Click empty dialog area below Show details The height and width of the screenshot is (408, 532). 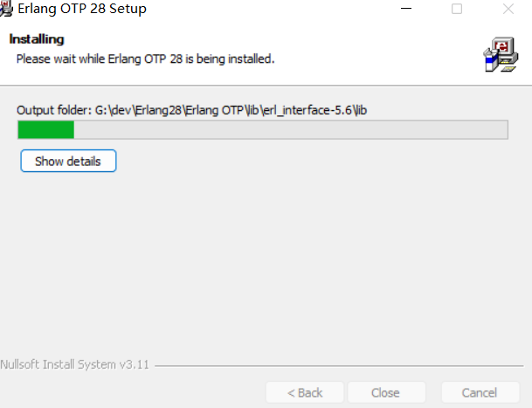click(x=265, y=258)
